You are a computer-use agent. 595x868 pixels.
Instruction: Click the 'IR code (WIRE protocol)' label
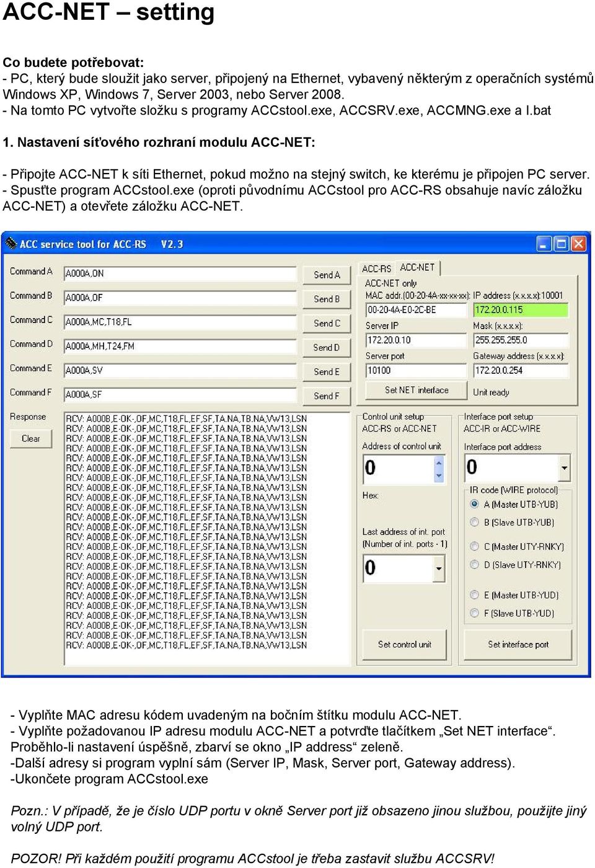click(x=514, y=490)
